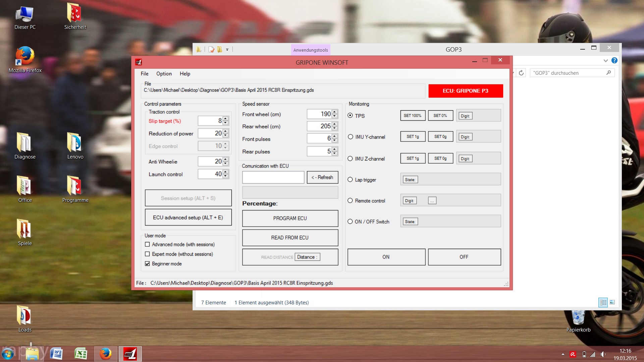Select Lap trigger radio button
Image resolution: width=644 pixels, height=362 pixels.
click(x=350, y=180)
